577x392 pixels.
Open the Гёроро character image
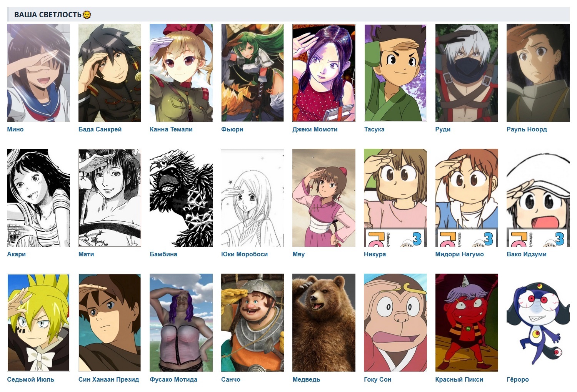tap(538, 322)
